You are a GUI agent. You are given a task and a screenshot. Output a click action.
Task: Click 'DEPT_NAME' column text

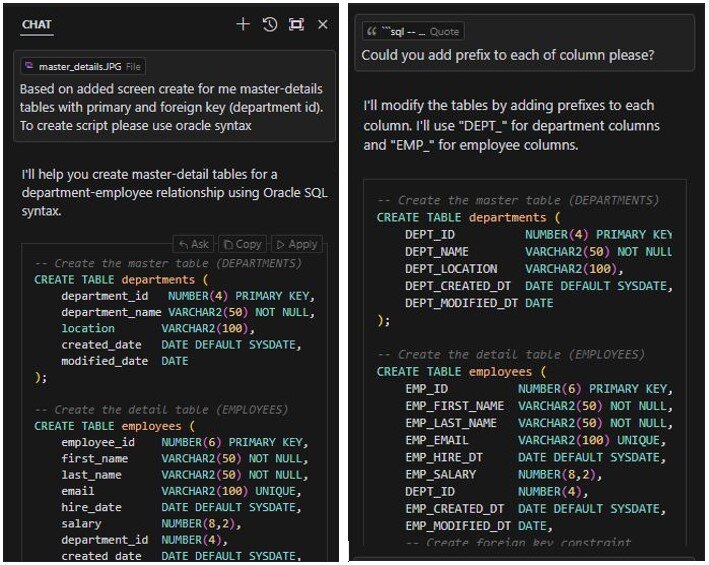[x=437, y=252]
